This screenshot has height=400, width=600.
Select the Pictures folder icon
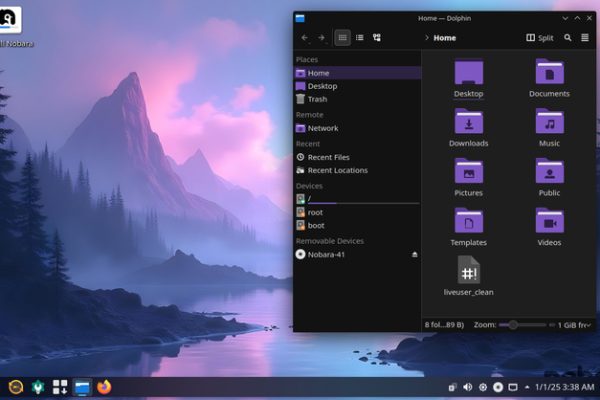point(469,178)
